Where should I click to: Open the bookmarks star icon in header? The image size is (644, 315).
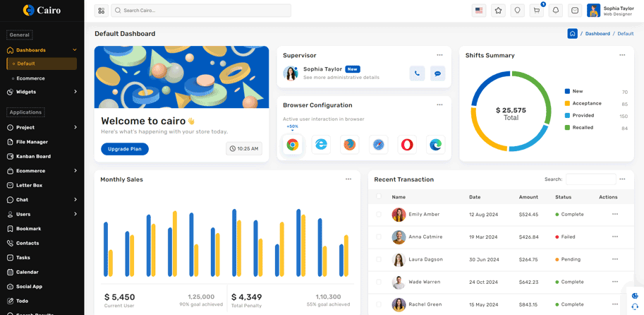click(499, 11)
